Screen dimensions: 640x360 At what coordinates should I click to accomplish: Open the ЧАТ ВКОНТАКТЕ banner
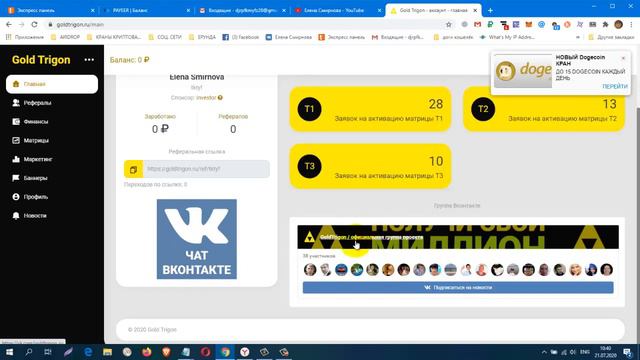tap(197, 239)
